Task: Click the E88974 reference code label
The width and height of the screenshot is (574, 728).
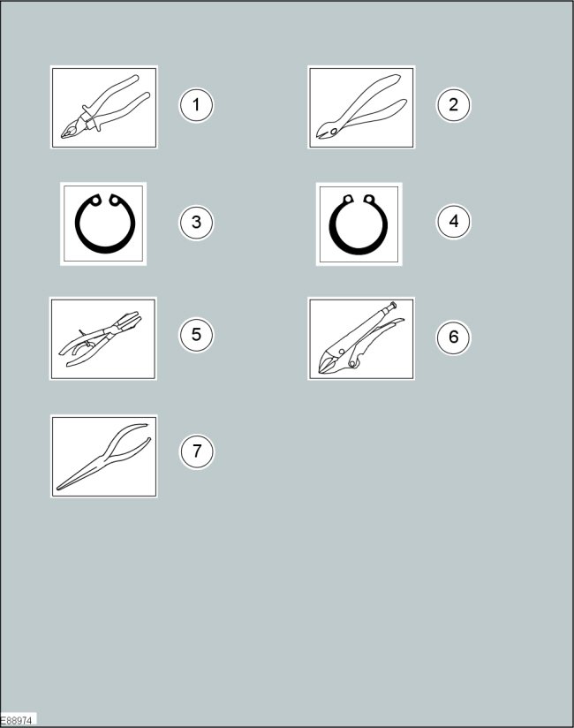Action: 17,720
